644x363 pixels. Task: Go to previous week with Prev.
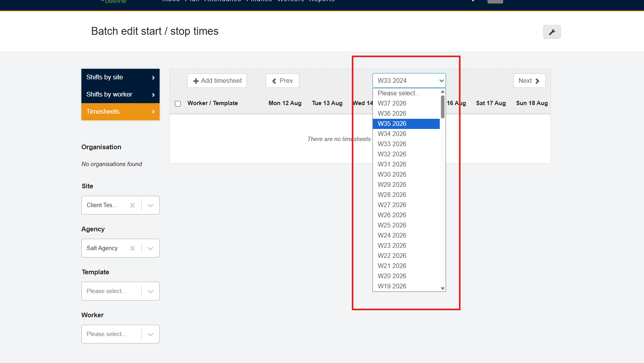[282, 80]
